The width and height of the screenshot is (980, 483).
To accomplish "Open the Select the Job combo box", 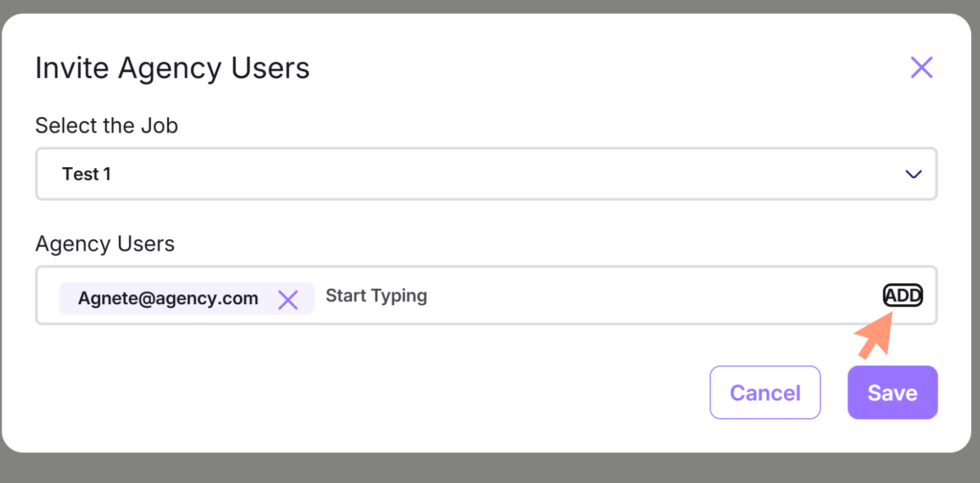I will (486, 174).
